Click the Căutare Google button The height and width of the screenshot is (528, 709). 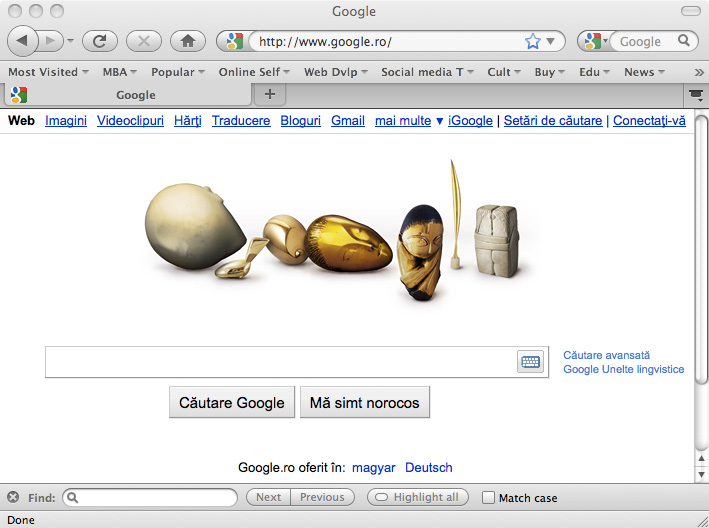pos(232,402)
